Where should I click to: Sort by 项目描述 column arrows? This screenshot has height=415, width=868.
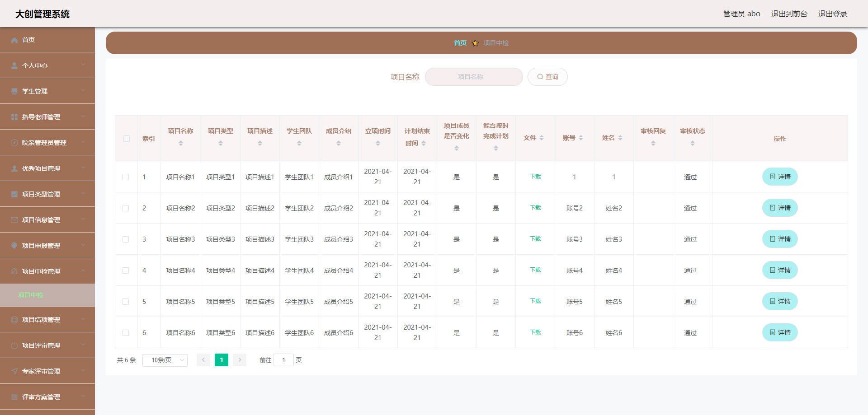click(260, 144)
